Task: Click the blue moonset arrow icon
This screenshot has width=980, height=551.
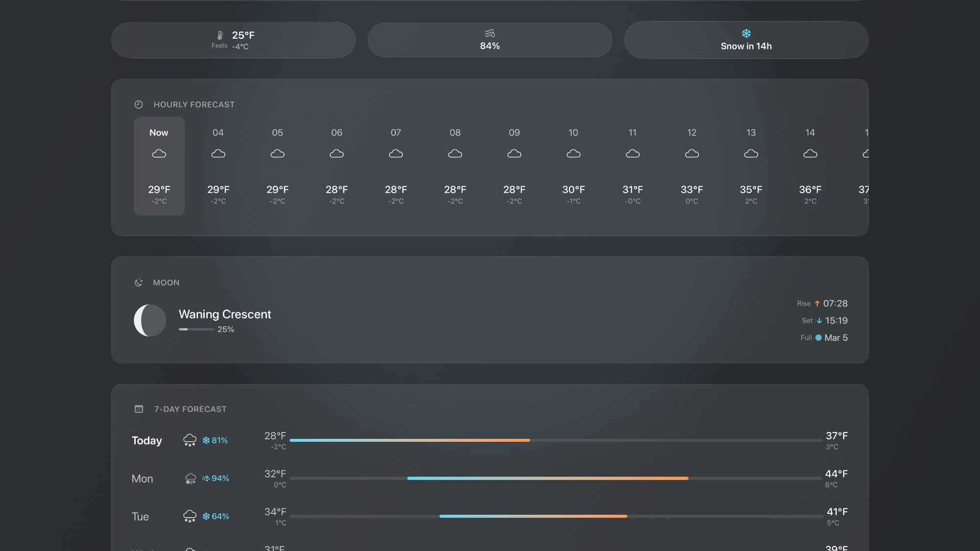Action: [x=819, y=321]
